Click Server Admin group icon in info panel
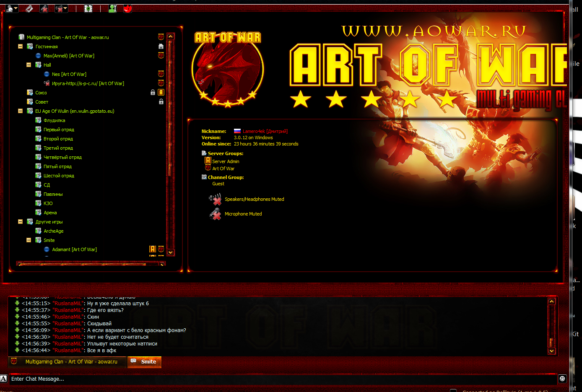Image resolution: width=582 pixels, height=392 pixels. pyautogui.click(x=208, y=160)
